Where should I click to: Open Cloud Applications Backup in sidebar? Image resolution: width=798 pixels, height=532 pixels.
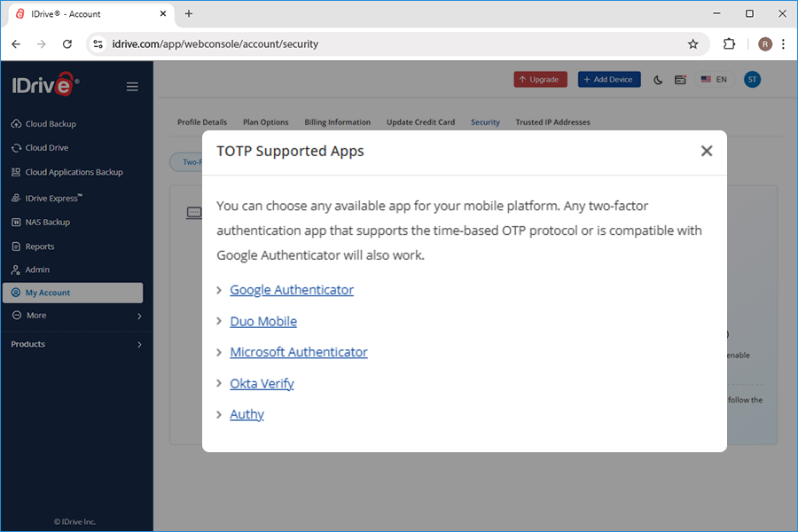pyautogui.click(x=66, y=172)
